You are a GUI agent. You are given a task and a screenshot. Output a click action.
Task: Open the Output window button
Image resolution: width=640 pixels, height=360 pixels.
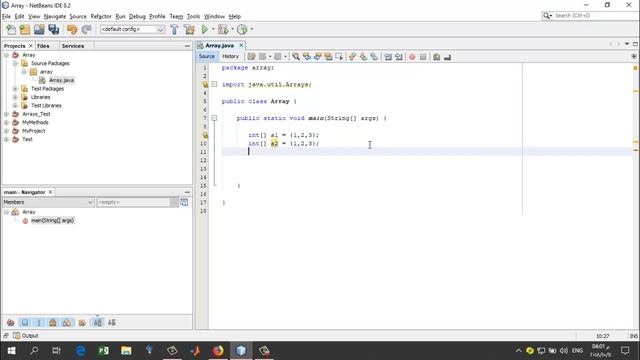click(x=25, y=336)
